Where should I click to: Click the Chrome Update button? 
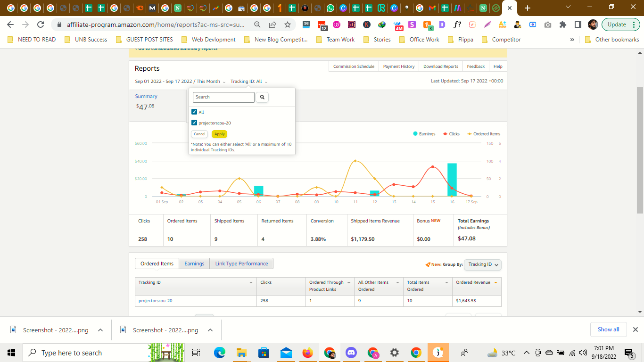pyautogui.click(x=620, y=25)
